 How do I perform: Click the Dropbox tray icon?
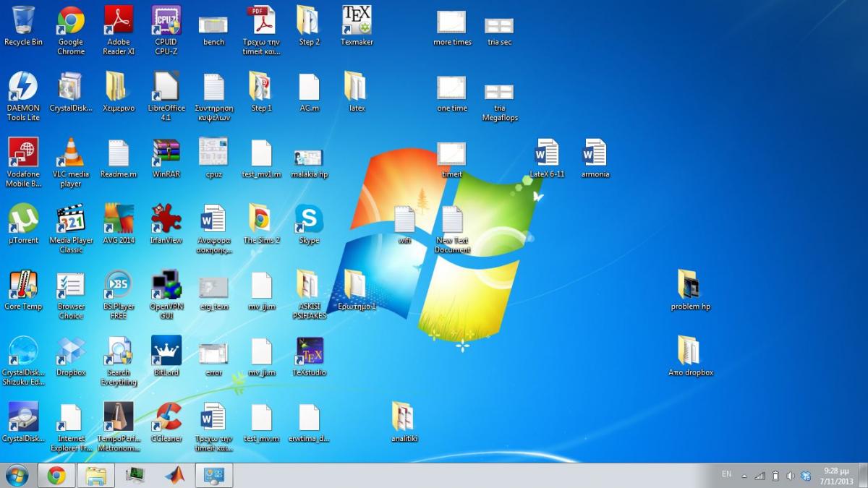[806, 476]
